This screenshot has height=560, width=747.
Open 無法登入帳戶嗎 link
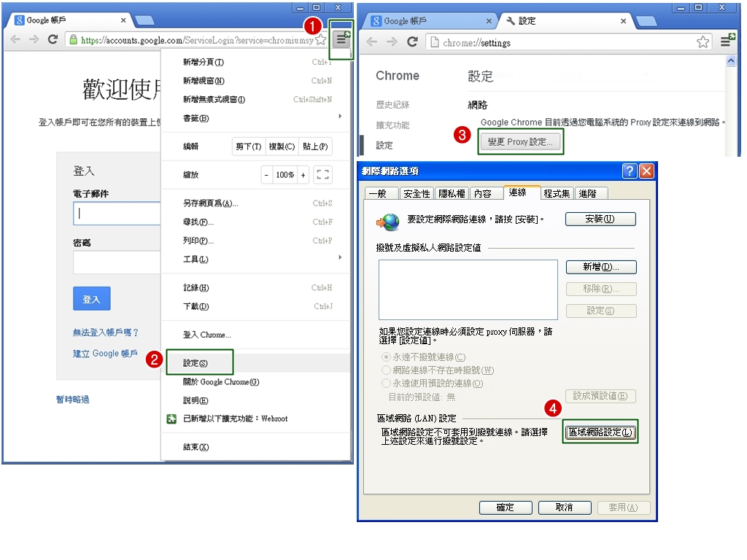pyautogui.click(x=105, y=332)
